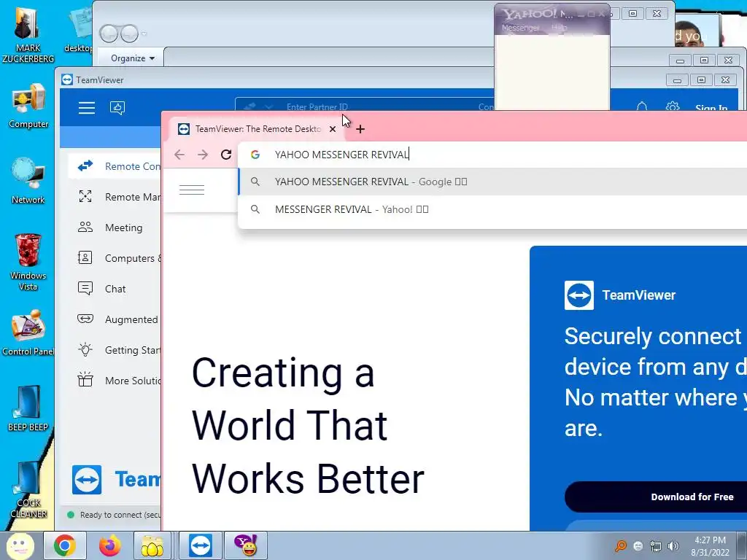The width and height of the screenshot is (747, 560).
Task: Select the TeamViewer browser tab
Action: point(258,129)
